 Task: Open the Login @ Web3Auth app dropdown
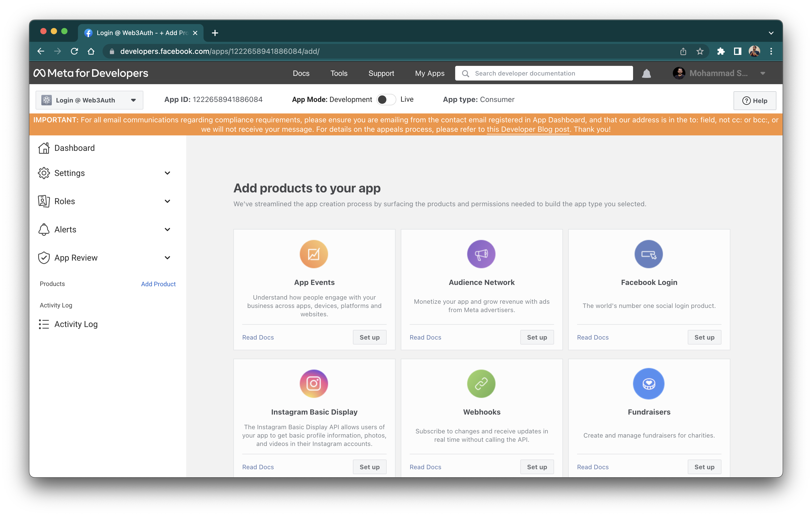tap(133, 99)
